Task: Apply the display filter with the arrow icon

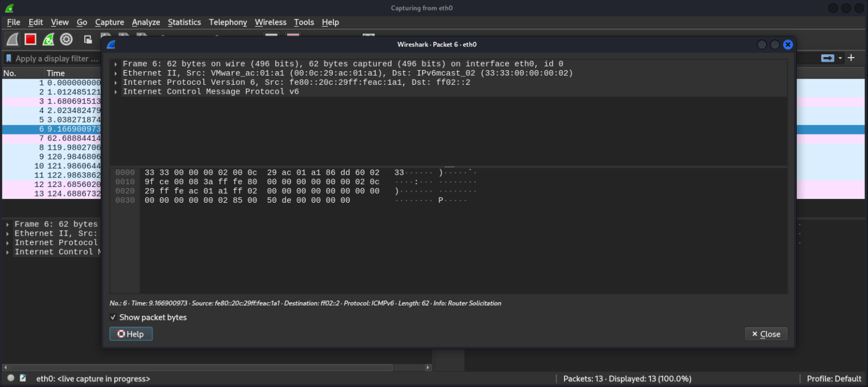Action: tap(827, 58)
